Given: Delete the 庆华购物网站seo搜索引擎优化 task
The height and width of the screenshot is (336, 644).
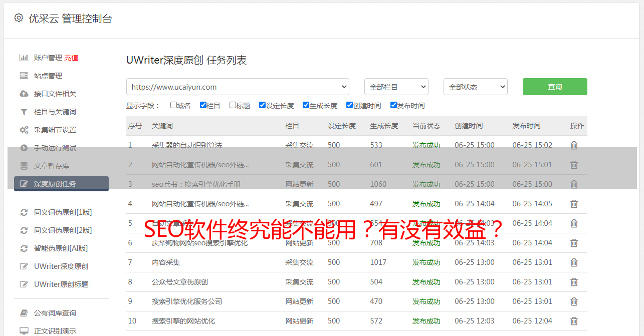Looking at the screenshot, I should 574,243.
